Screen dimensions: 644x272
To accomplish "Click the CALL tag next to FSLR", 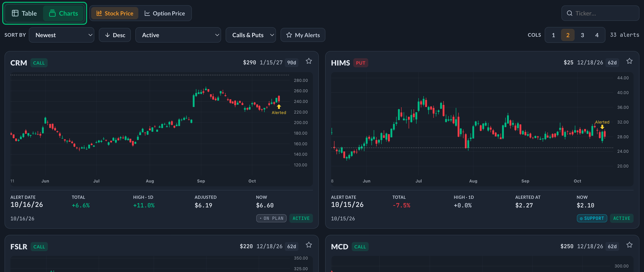I will coord(39,247).
